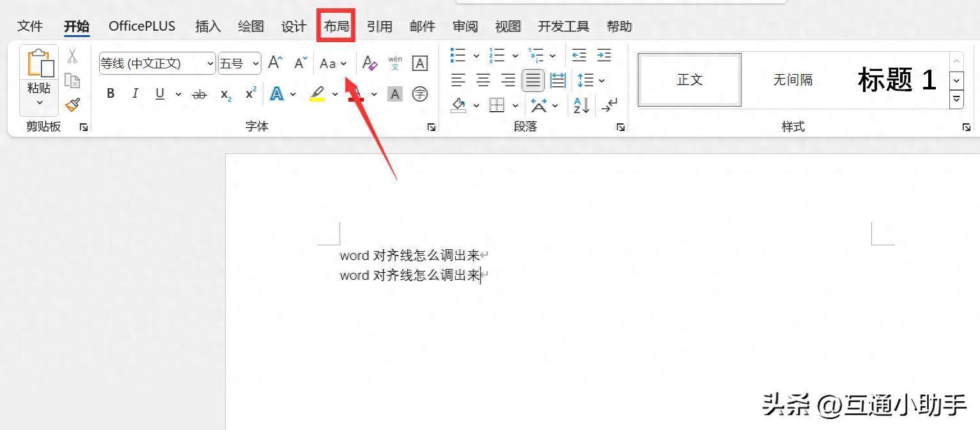Click the phonetic guide wén icon
Screen dimensions: 980x430
[x=395, y=63]
